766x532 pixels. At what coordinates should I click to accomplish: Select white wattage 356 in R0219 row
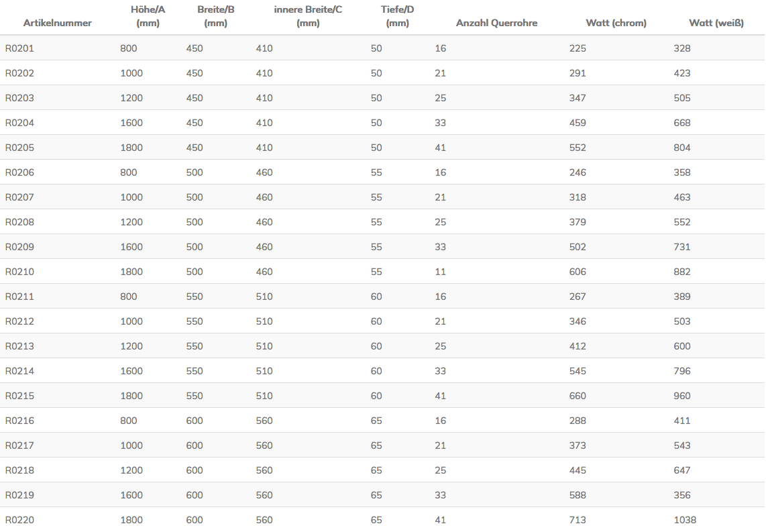(x=682, y=495)
